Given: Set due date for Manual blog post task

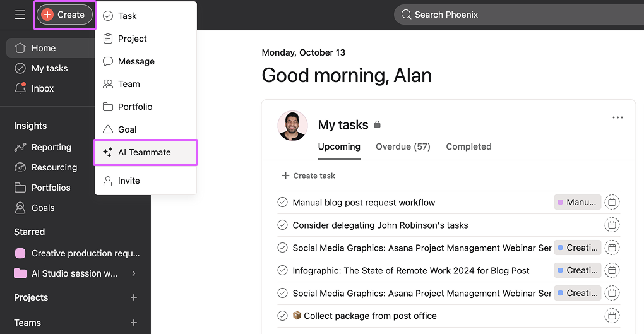Looking at the screenshot, I should [612, 202].
